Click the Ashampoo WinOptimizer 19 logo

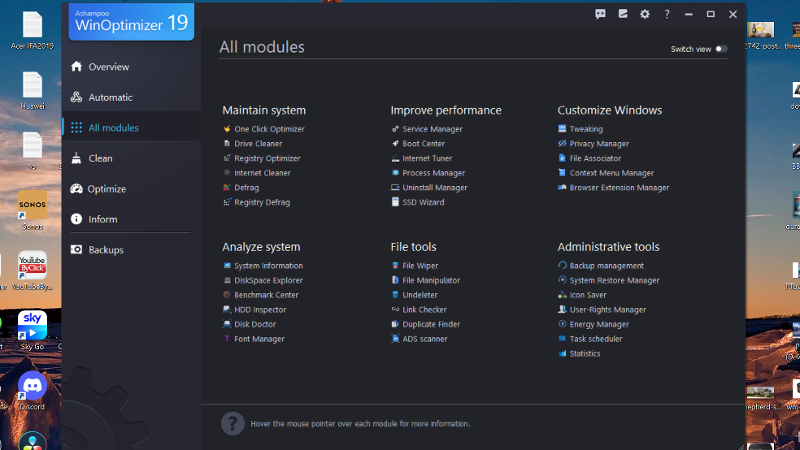(132, 22)
